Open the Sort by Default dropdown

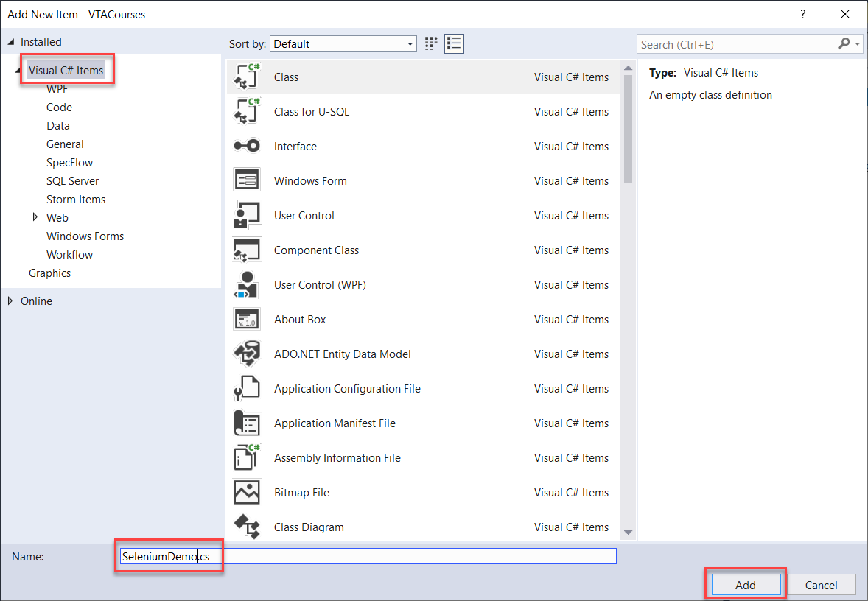343,43
